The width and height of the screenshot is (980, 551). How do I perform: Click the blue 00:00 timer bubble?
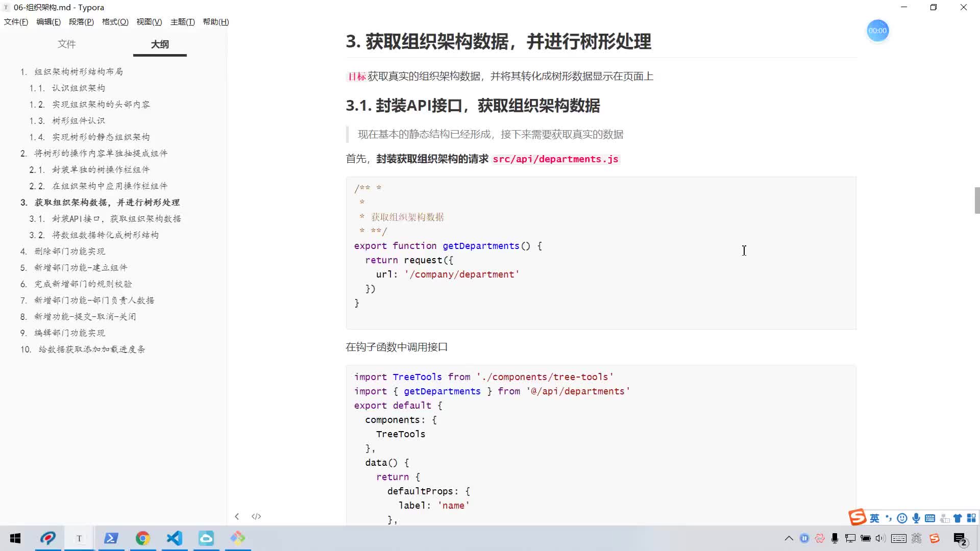coord(877,31)
